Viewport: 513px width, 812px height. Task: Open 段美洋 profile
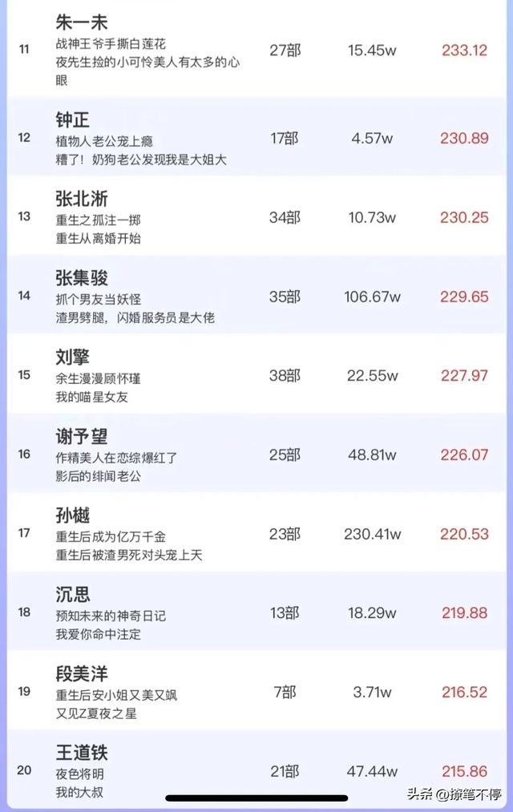[x=82, y=674]
